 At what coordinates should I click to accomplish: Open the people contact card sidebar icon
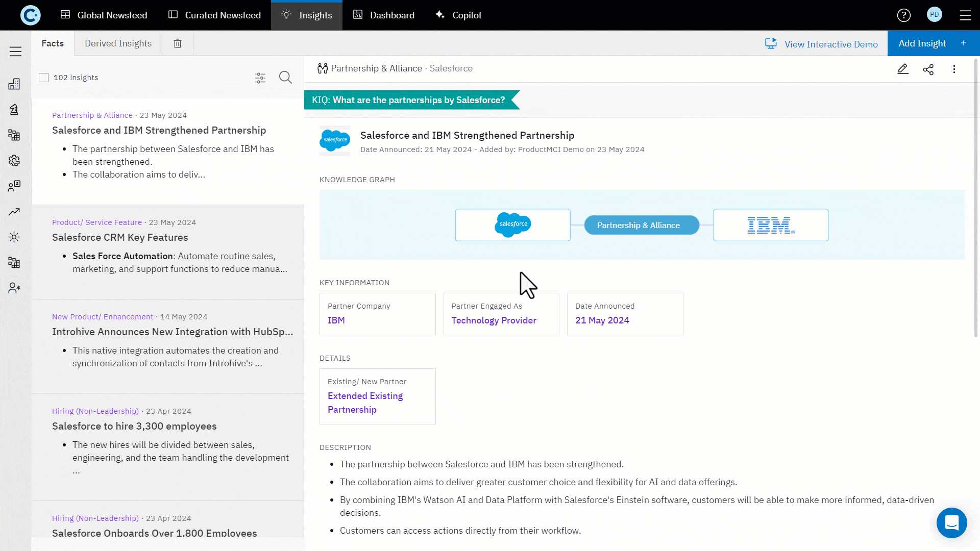tap(14, 186)
